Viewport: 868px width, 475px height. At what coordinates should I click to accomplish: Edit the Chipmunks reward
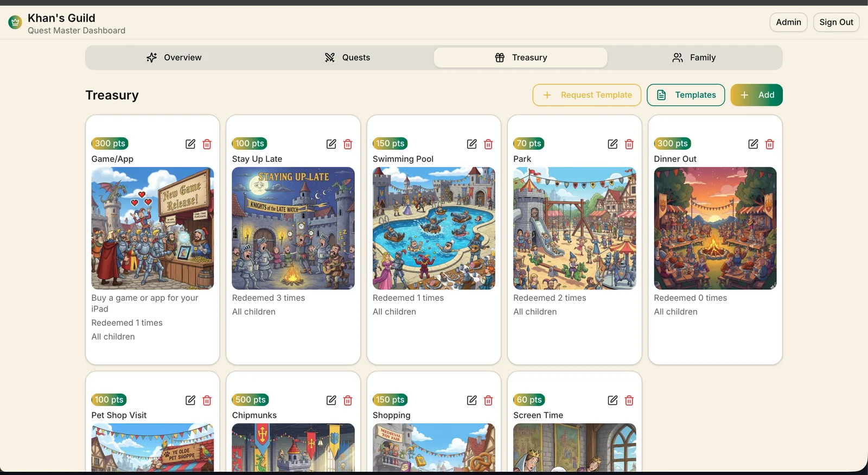click(x=331, y=400)
